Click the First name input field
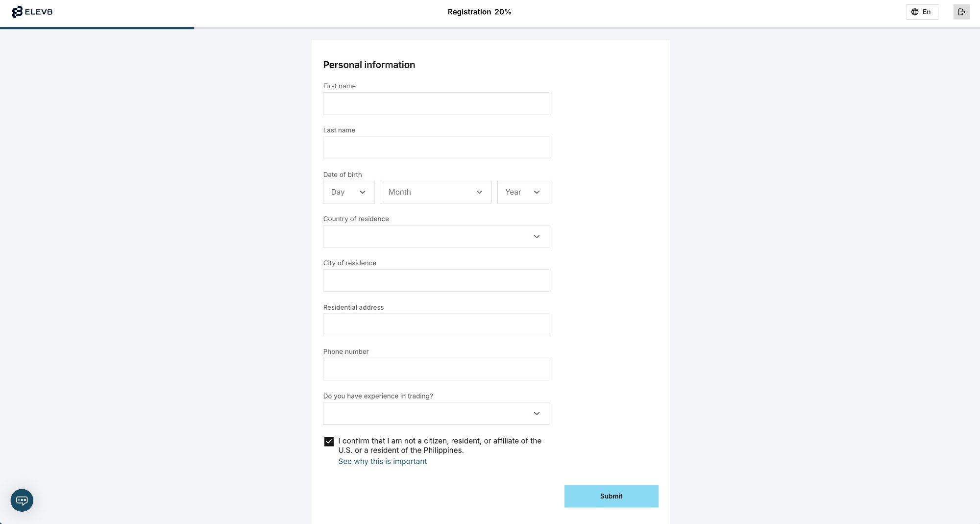 pos(436,103)
